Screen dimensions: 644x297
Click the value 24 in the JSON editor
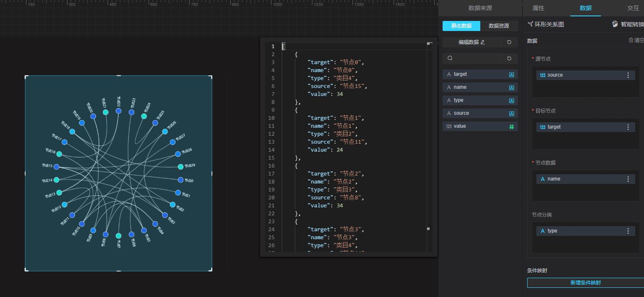pos(340,150)
